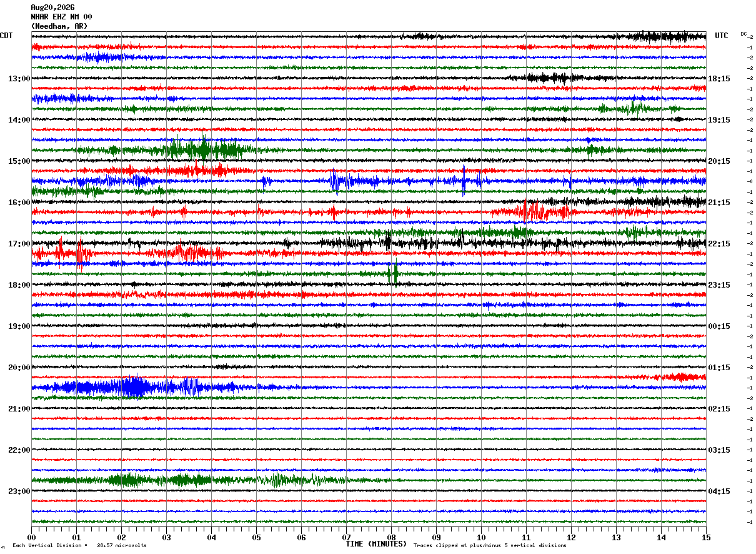This screenshot has height=554, width=756.
Task: Click the TIME (MINUTES) axis label
Action: [x=376, y=544]
